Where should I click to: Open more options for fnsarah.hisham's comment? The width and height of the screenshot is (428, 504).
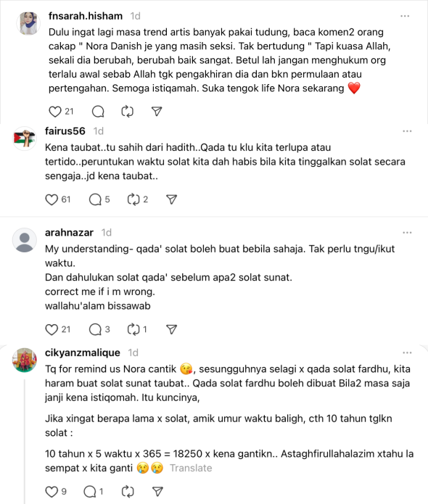[405, 16]
